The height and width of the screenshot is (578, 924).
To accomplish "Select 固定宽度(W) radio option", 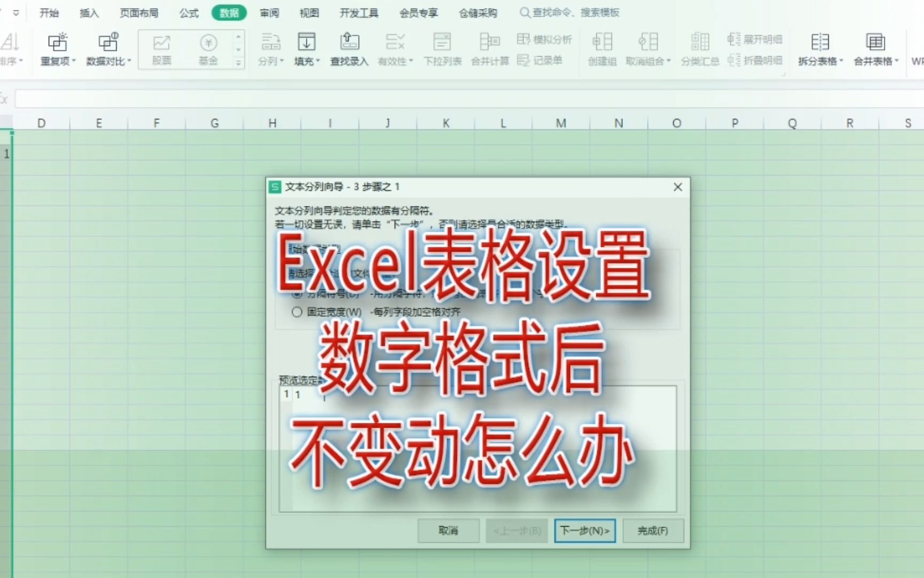I will [297, 312].
